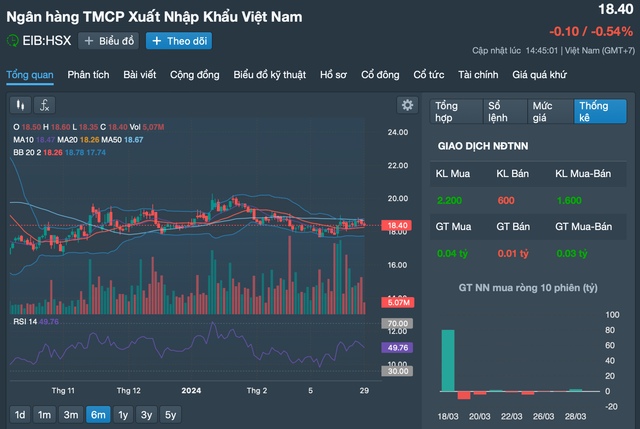This screenshot has height=429, width=640.
Task: Click the plus icon on Biểu đồ
Action: tap(89, 41)
